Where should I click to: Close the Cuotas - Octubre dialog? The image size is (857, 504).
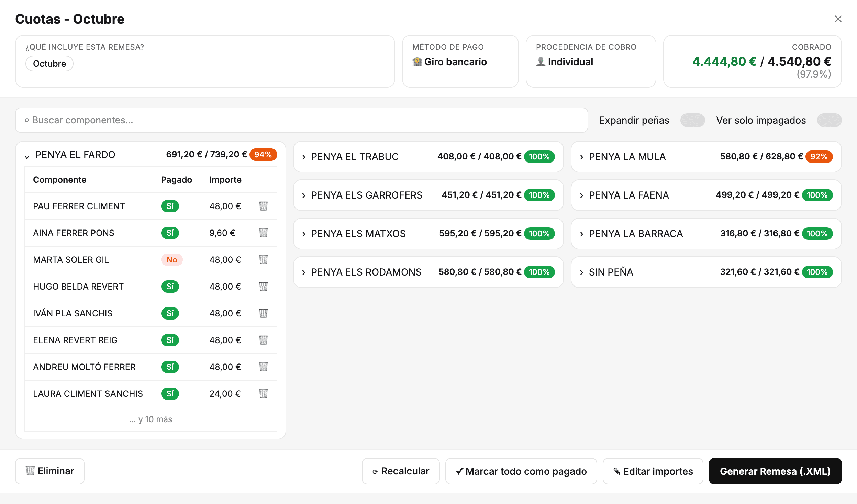[x=838, y=19]
